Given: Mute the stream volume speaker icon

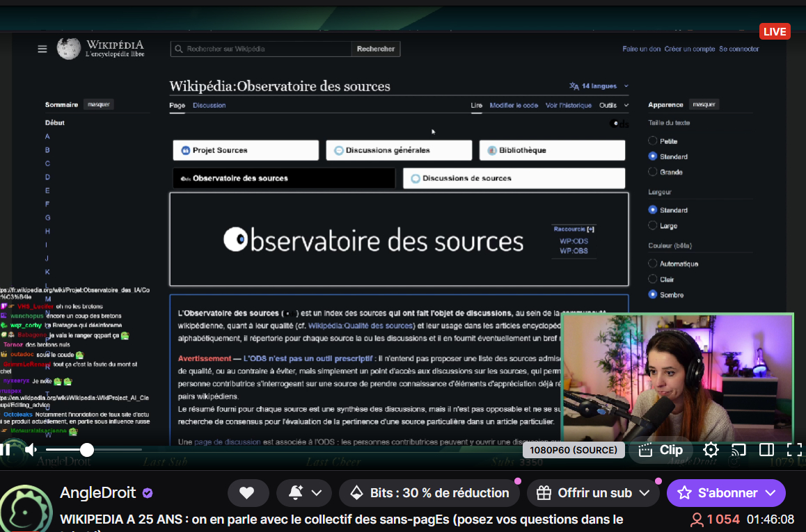Looking at the screenshot, I should click(31, 450).
